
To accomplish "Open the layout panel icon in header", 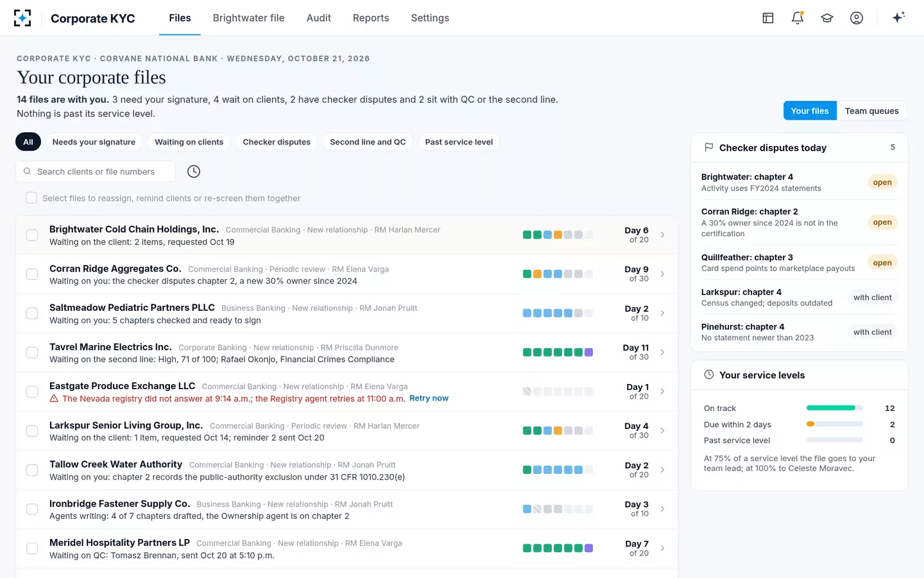I will (x=768, y=18).
